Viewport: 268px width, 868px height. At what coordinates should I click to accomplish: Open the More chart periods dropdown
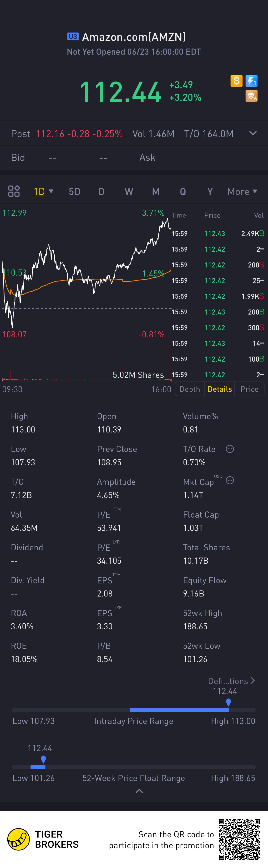[x=242, y=191]
